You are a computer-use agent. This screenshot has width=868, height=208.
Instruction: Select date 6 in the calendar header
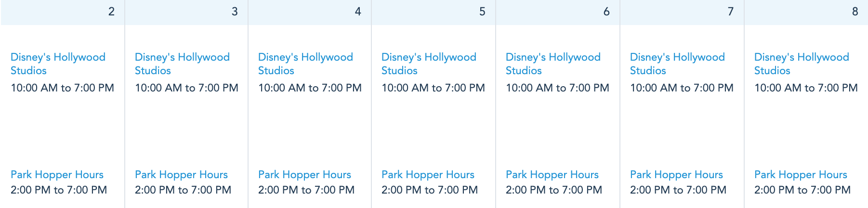(x=606, y=12)
